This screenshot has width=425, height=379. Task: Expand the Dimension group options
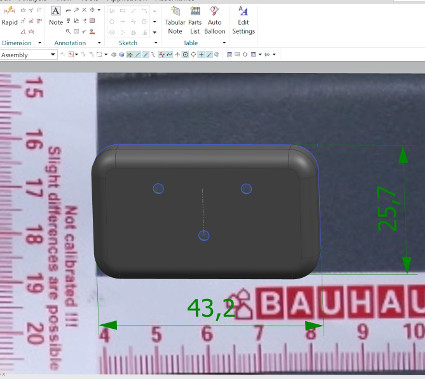tap(40, 43)
